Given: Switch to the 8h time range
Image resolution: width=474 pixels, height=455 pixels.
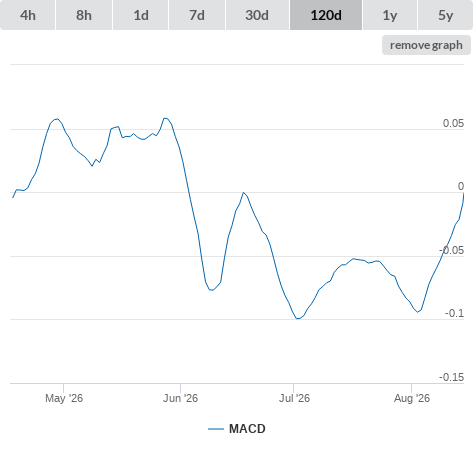Looking at the screenshot, I should [84, 15].
